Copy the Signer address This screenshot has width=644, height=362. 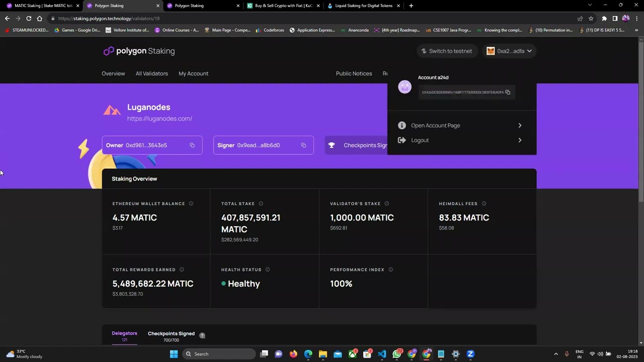(x=303, y=145)
